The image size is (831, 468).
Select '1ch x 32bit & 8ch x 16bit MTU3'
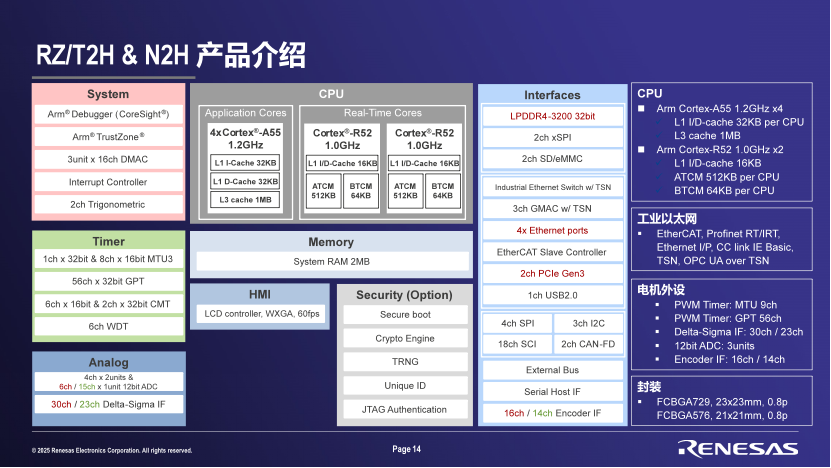[x=108, y=259]
